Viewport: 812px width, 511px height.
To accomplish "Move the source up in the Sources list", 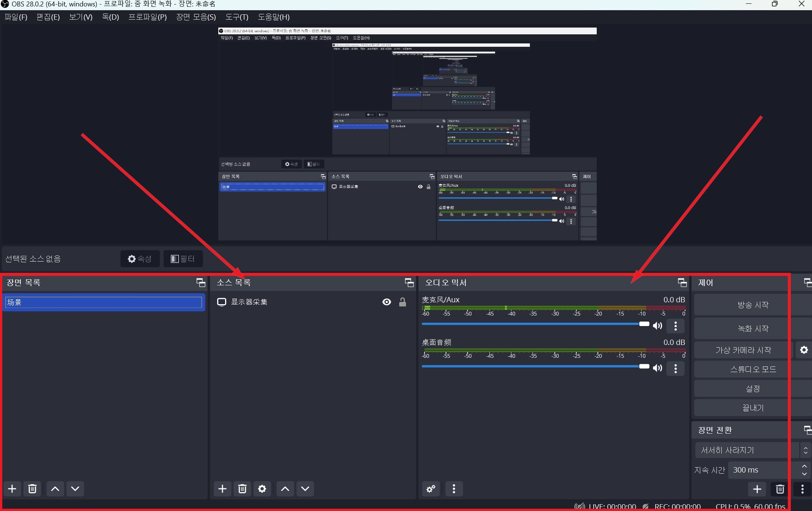I will click(x=285, y=489).
